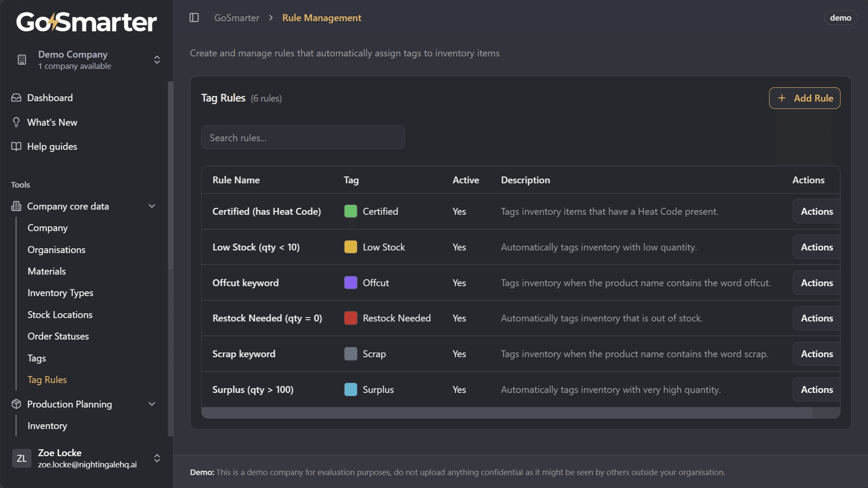
Task: Open Dashboard using its inbox icon
Action: [16, 98]
